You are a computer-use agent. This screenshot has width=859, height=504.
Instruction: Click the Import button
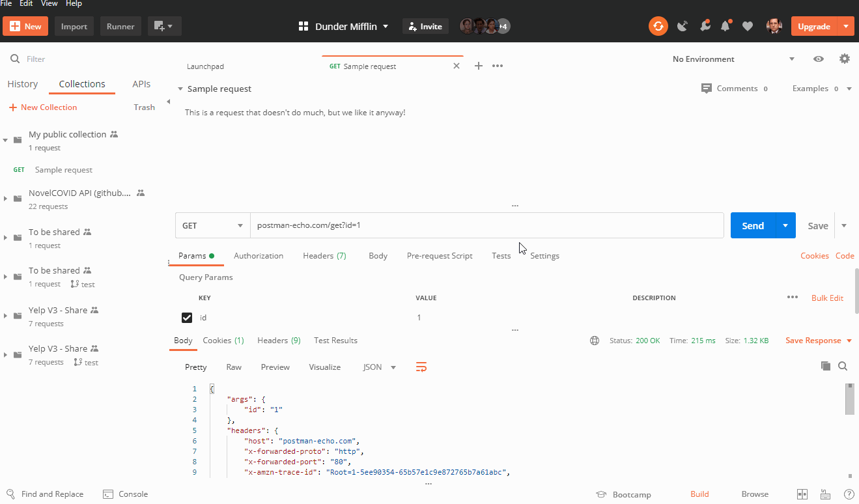[x=74, y=26]
